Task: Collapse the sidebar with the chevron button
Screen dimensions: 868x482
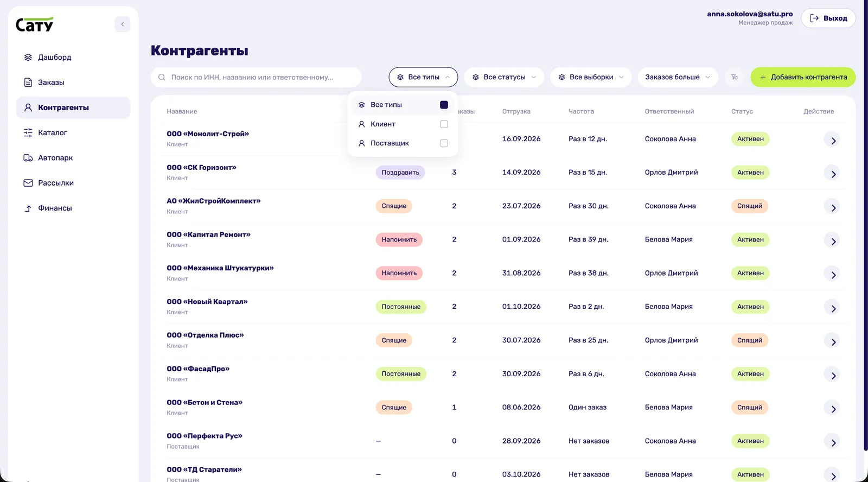Action: point(123,24)
